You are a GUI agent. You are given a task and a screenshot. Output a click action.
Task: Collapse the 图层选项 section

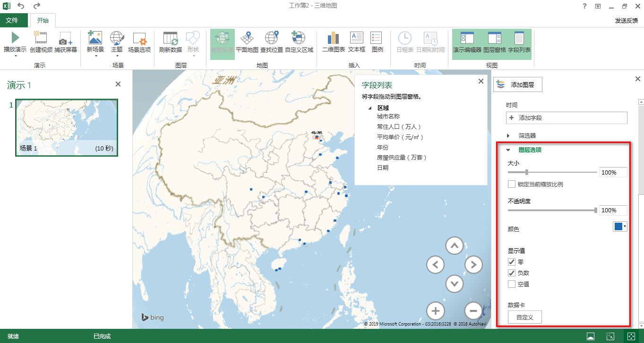click(x=509, y=150)
